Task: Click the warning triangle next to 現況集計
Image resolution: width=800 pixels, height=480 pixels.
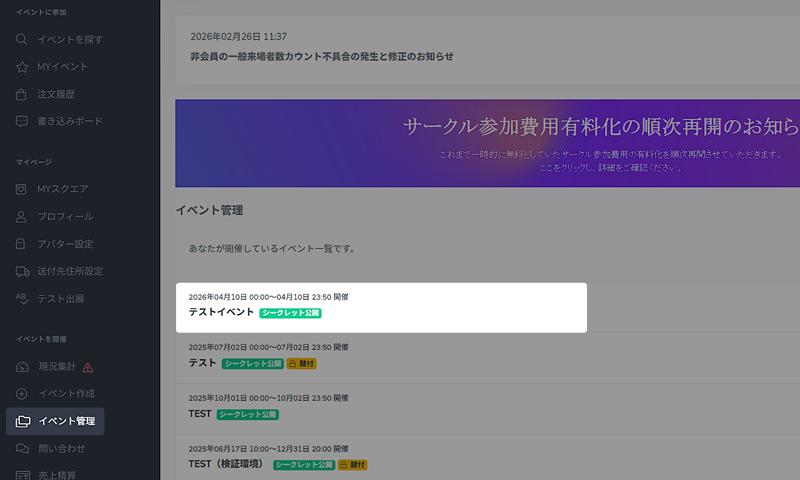Action: [x=88, y=367]
